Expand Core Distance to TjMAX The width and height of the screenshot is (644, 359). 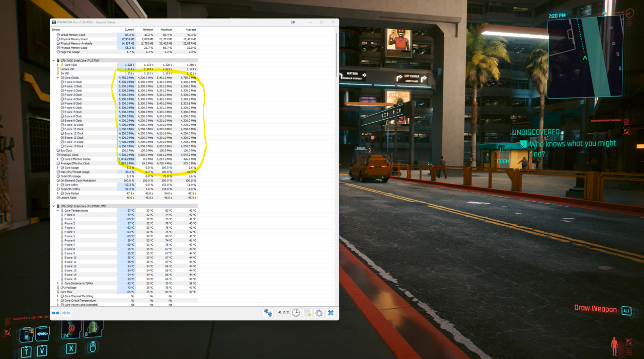(58, 283)
